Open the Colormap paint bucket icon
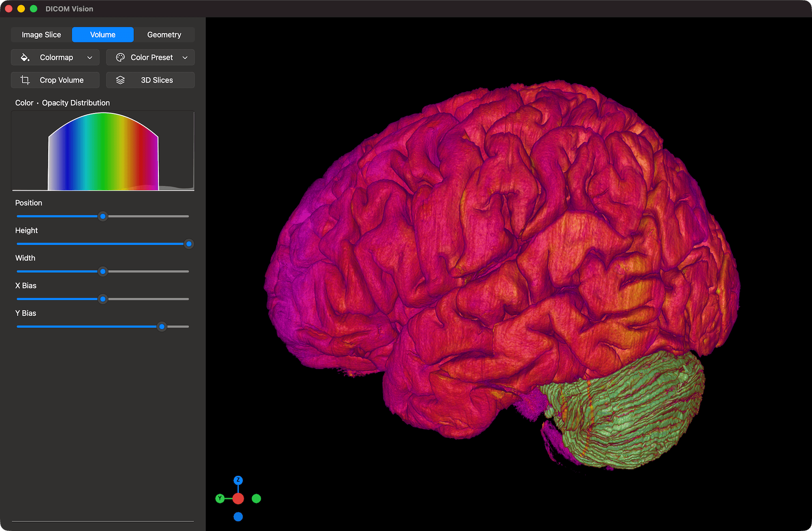This screenshot has height=531, width=812. (25, 57)
